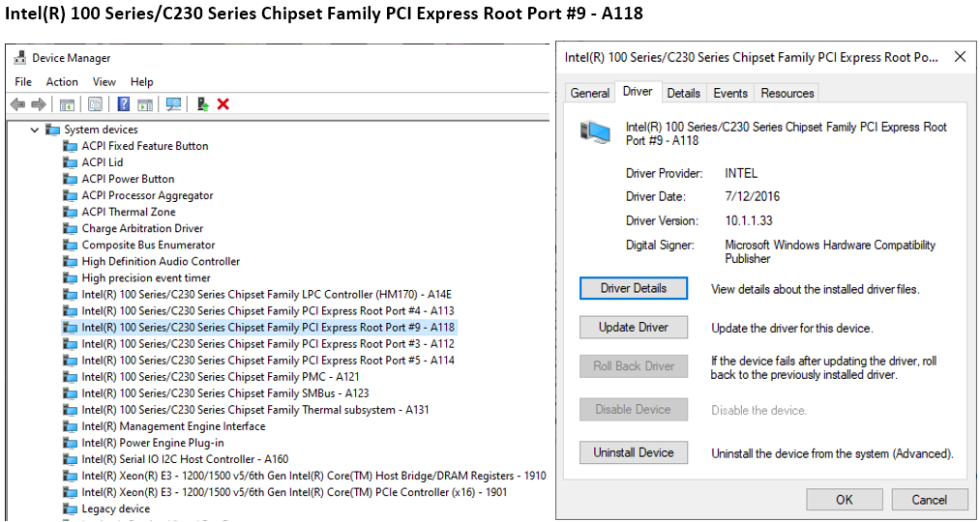Select Chipset Family SMBus - A123
This screenshot has width=980, height=522.
coord(225,393)
